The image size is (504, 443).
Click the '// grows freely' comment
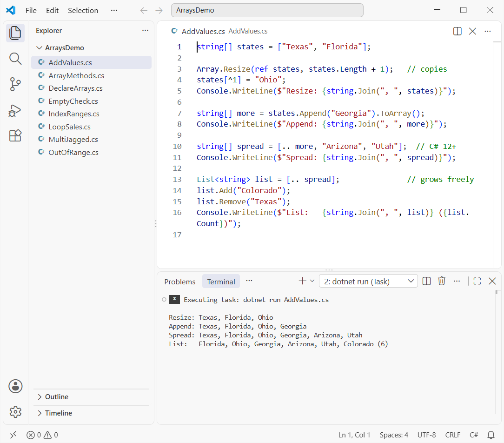point(440,179)
